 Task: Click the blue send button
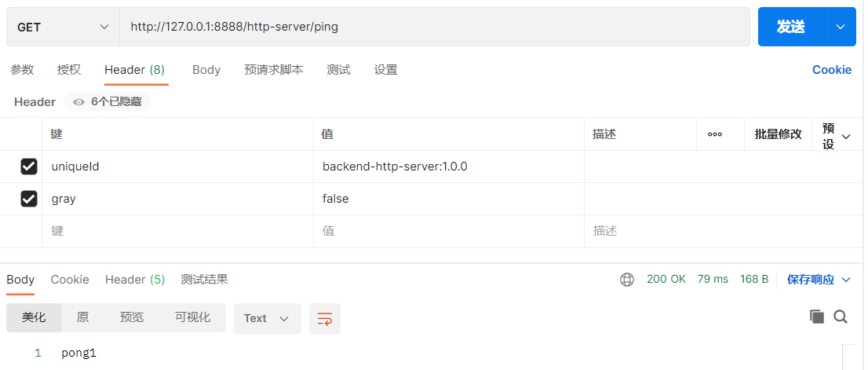pos(790,27)
